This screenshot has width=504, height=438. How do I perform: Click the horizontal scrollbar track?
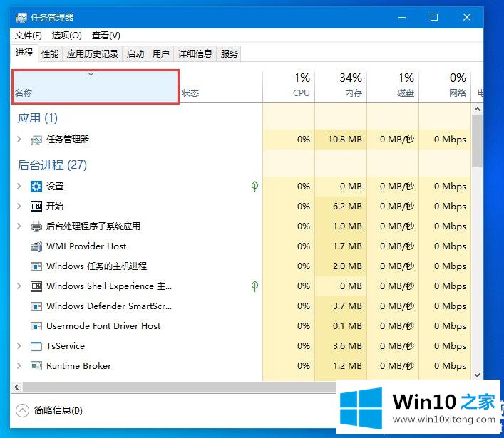(x=180, y=387)
